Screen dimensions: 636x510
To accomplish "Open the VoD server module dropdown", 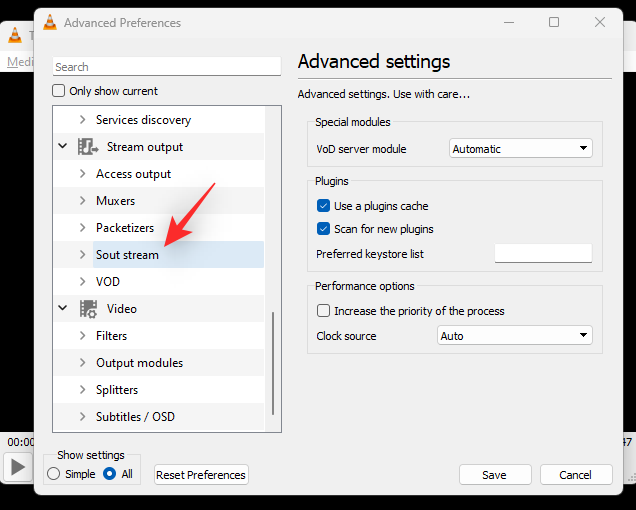I will click(x=520, y=148).
